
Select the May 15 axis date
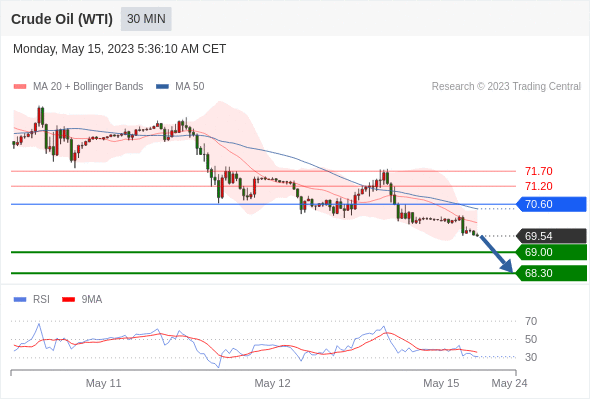pos(441,383)
